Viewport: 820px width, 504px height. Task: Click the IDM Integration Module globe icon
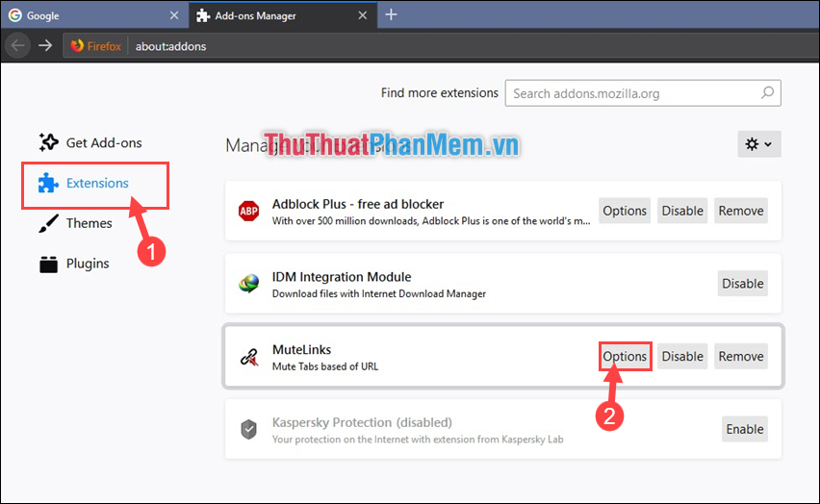[x=248, y=284]
